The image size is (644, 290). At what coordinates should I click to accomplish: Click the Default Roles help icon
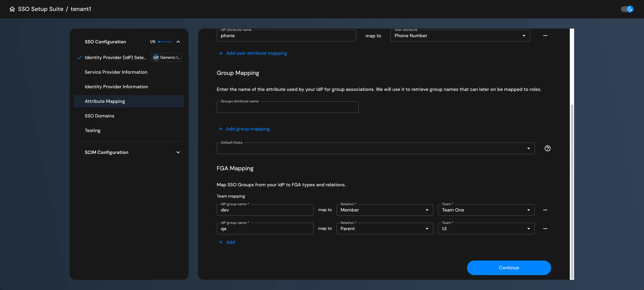(547, 149)
